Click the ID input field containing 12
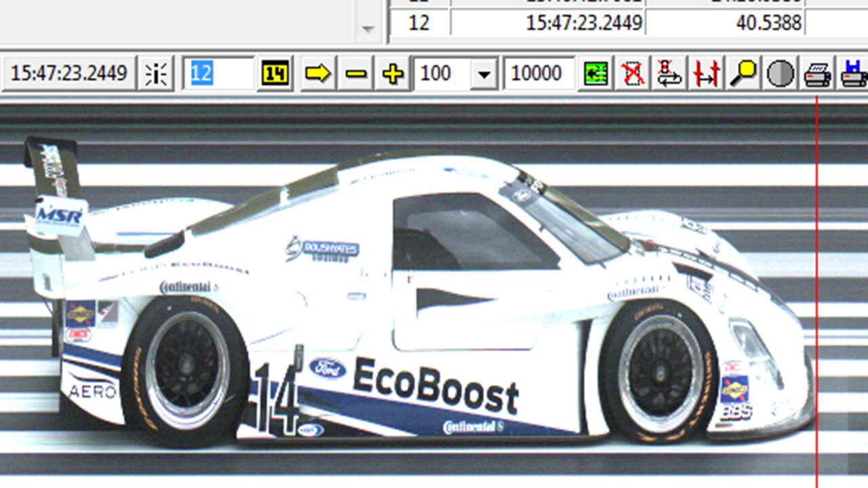Image resolution: width=868 pixels, height=488 pixels. [218, 73]
